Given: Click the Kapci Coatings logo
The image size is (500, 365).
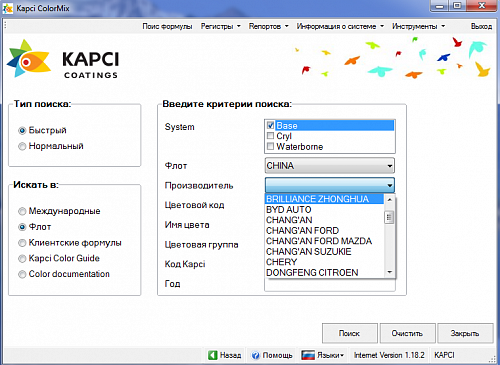Looking at the screenshot, I should [x=63, y=59].
